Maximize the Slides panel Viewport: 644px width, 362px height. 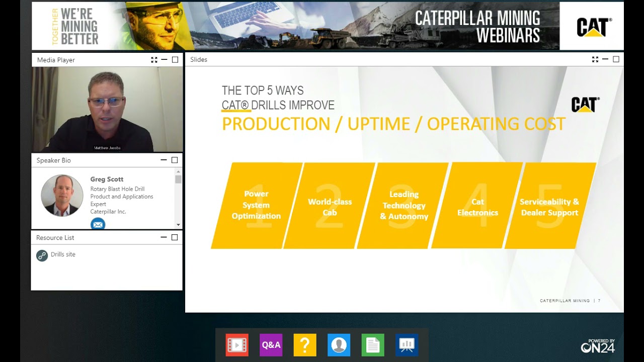[x=616, y=59]
